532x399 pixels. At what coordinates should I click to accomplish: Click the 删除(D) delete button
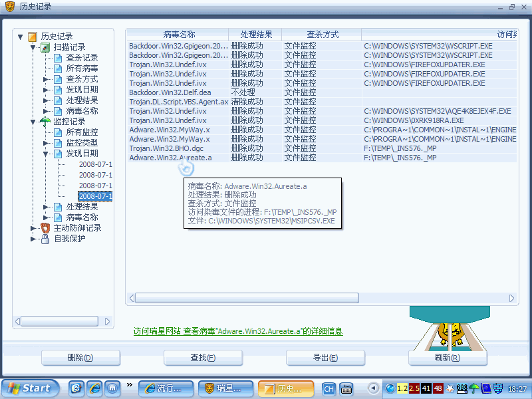[80, 358]
